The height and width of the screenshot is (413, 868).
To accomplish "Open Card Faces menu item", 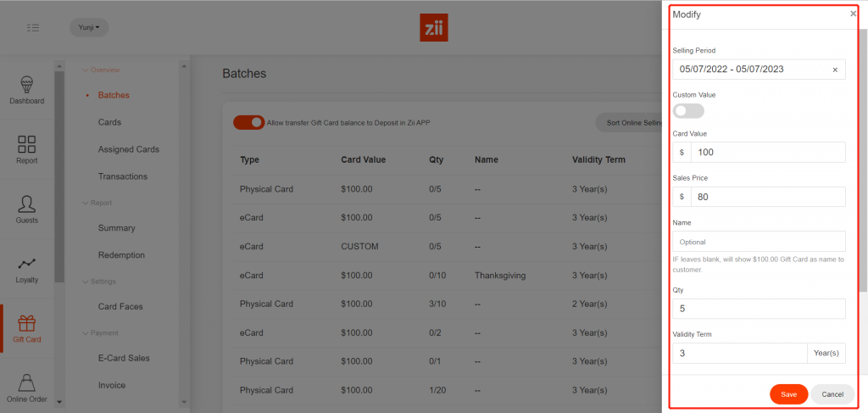I will tap(120, 306).
